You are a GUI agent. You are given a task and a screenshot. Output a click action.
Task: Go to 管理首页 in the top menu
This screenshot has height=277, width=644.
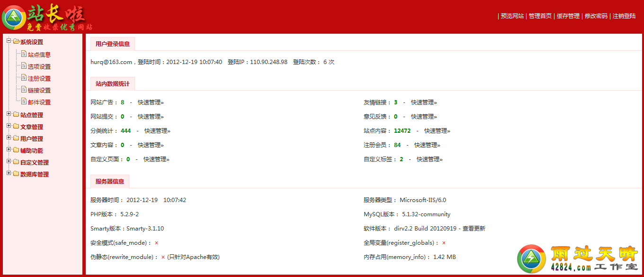coord(540,16)
